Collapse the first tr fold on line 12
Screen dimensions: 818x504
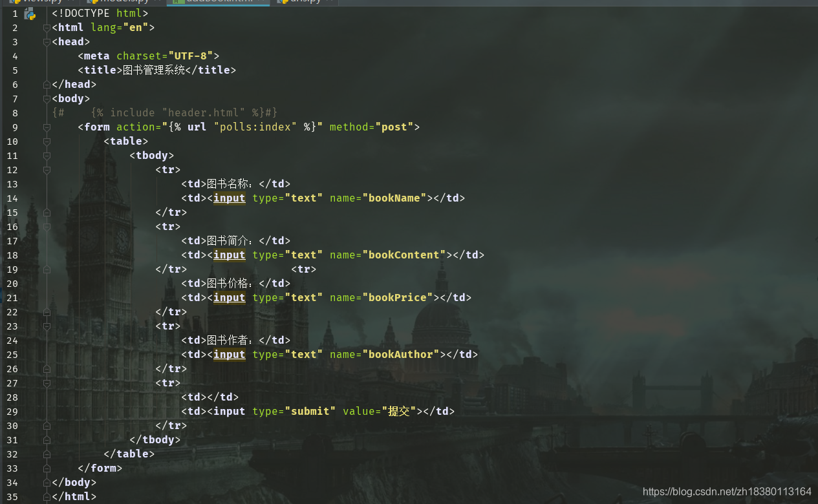47,170
